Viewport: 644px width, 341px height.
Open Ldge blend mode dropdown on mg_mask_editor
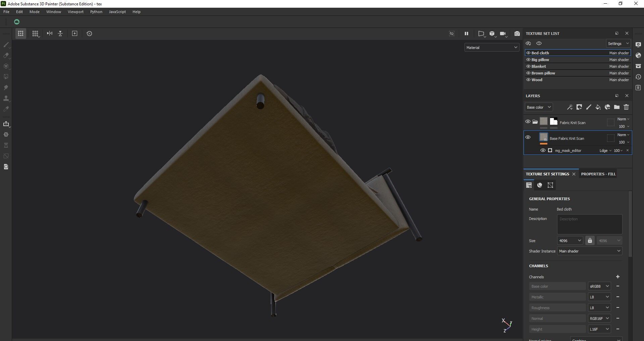click(x=605, y=151)
